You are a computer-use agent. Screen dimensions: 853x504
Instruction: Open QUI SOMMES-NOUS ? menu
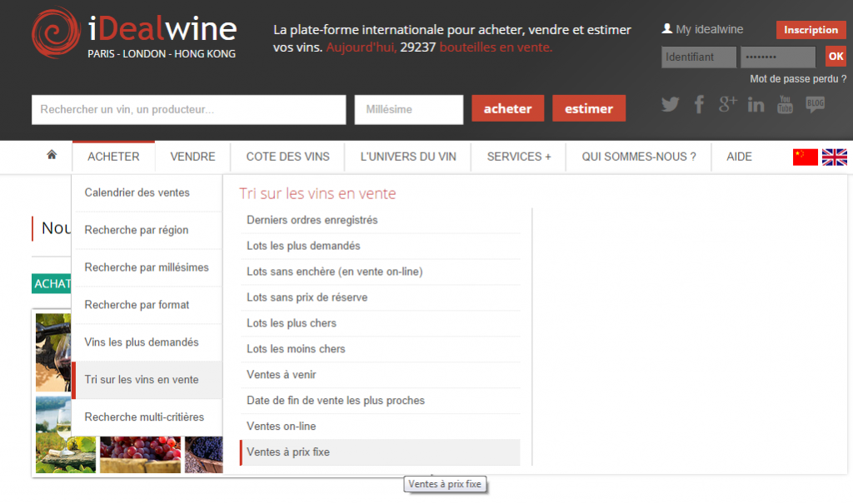tap(639, 157)
